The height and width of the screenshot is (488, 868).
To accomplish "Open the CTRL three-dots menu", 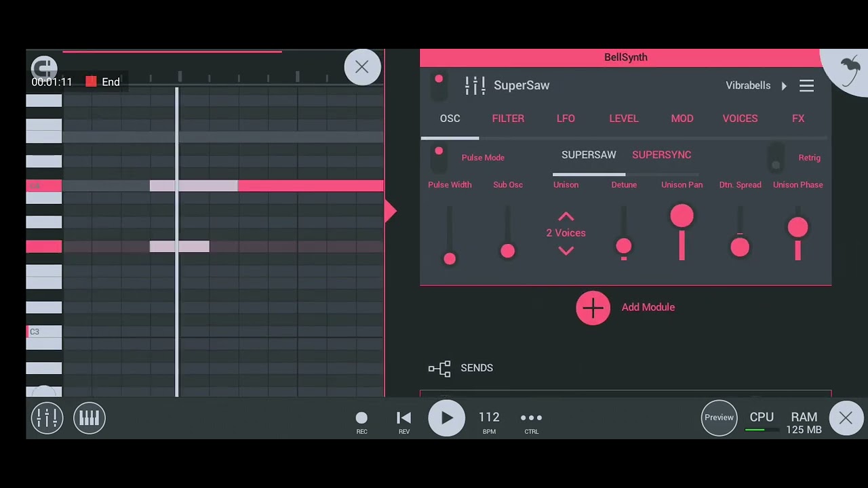I will pos(531,422).
